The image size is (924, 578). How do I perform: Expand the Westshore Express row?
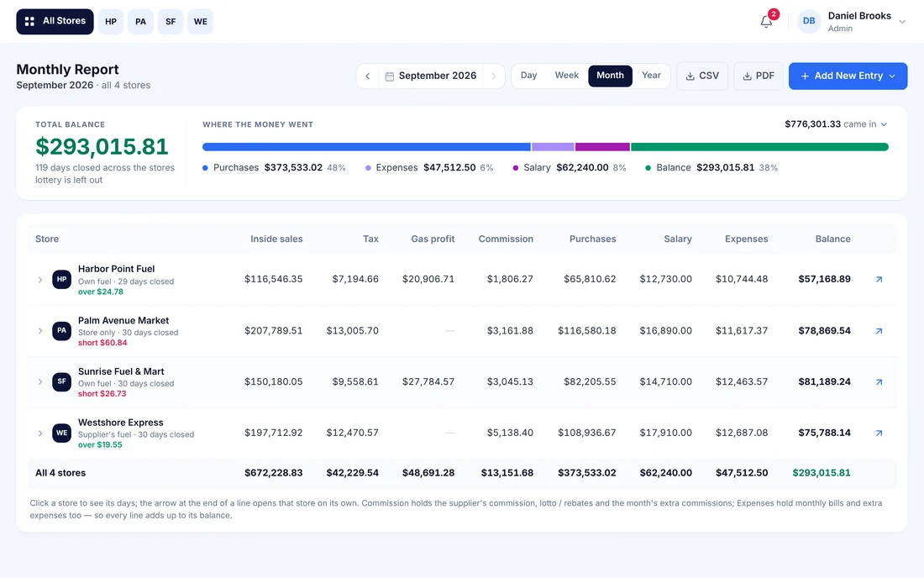coord(40,433)
